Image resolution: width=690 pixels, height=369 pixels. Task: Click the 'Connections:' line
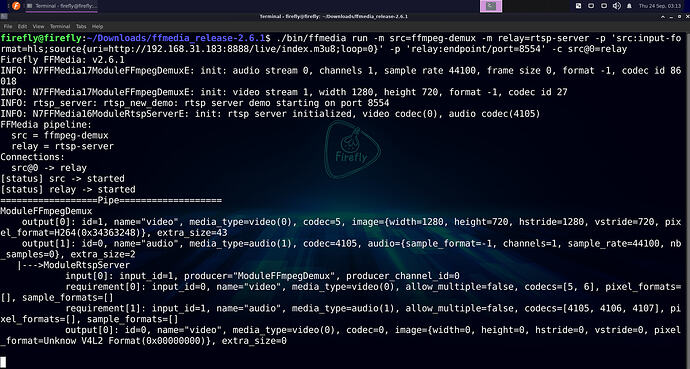click(33, 157)
